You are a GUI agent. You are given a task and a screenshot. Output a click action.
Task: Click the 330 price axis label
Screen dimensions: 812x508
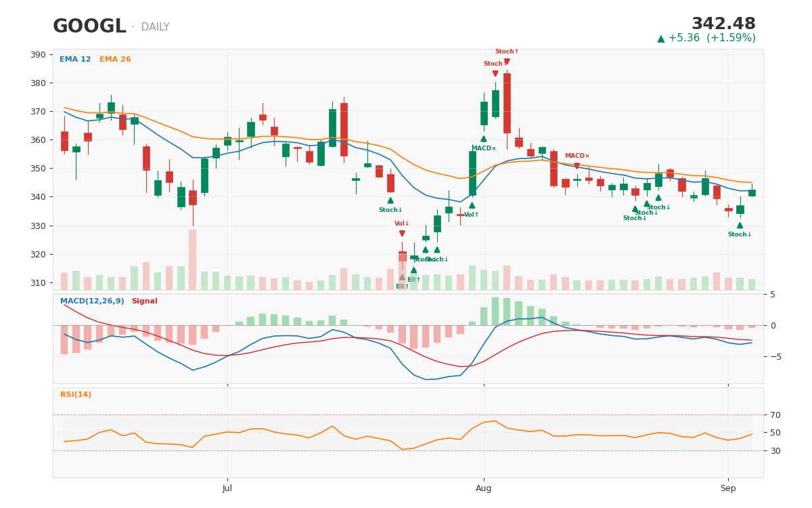(39, 226)
